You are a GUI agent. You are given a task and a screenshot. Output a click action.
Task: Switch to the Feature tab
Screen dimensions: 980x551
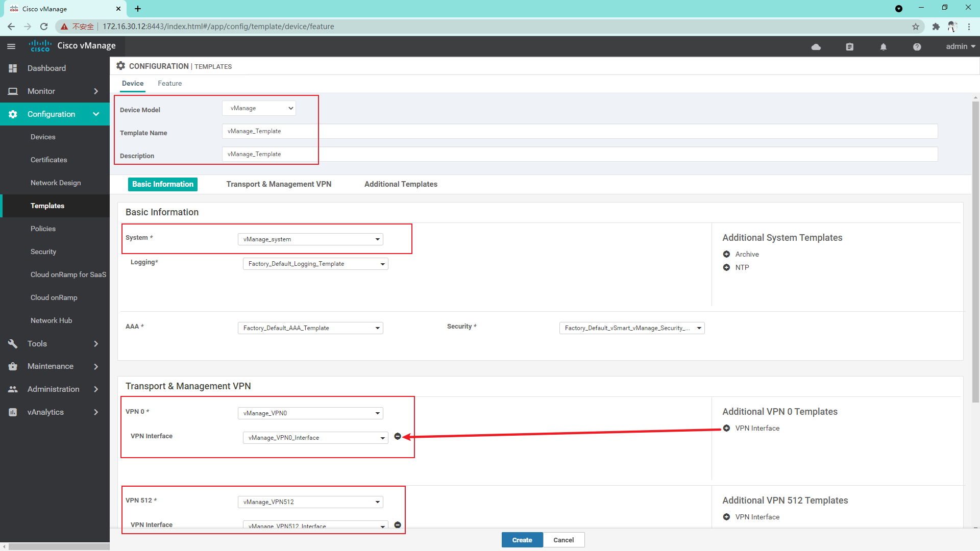pos(169,83)
